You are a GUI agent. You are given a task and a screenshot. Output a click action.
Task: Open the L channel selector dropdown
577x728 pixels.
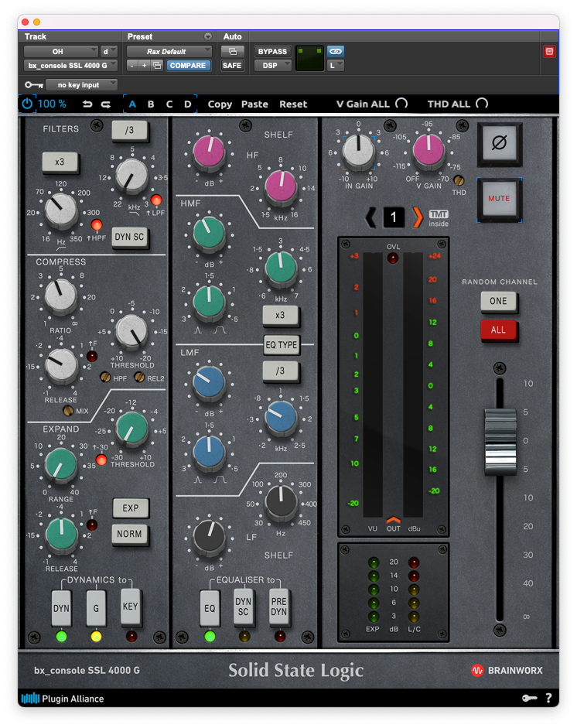(x=335, y=66)
